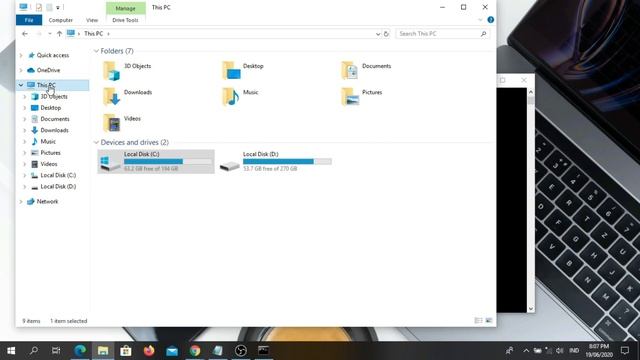
Task: Select Pictures in the navigation tree
Action: click(50, 153)
